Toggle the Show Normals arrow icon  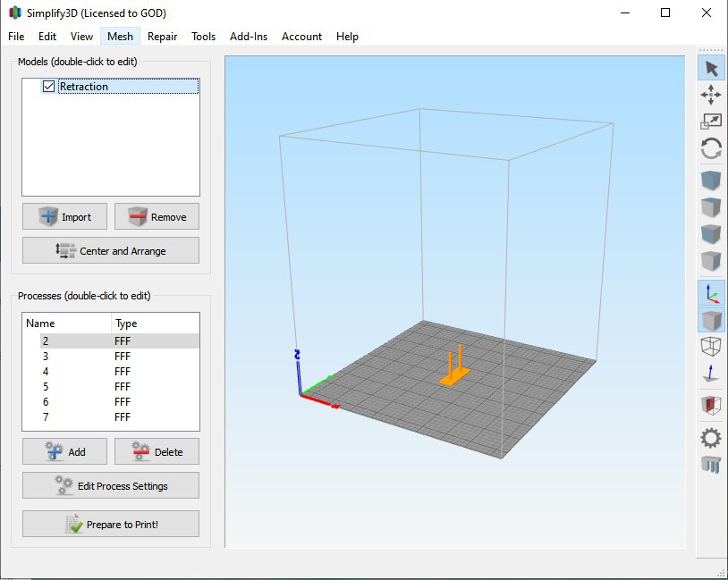tap(711, 374)
